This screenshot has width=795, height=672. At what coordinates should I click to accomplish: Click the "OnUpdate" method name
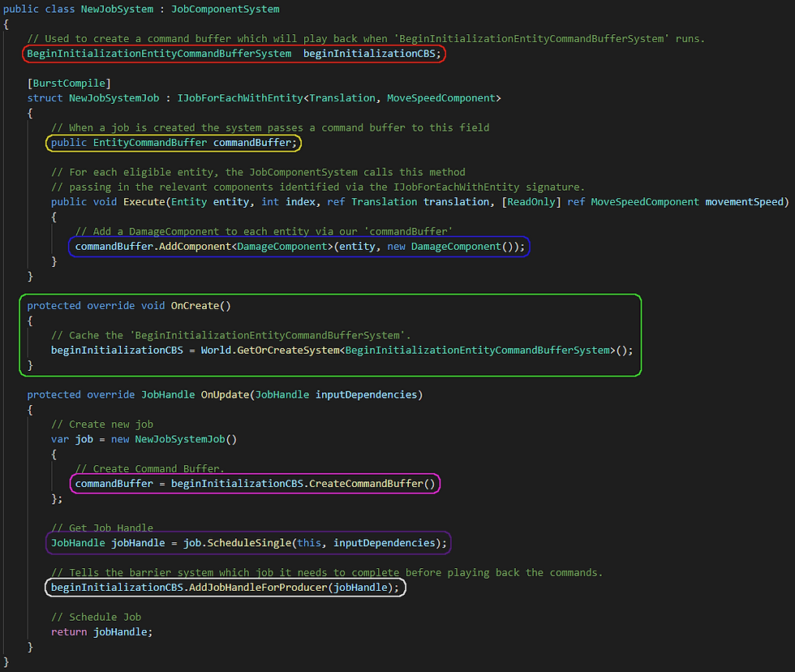pos(226,394)
